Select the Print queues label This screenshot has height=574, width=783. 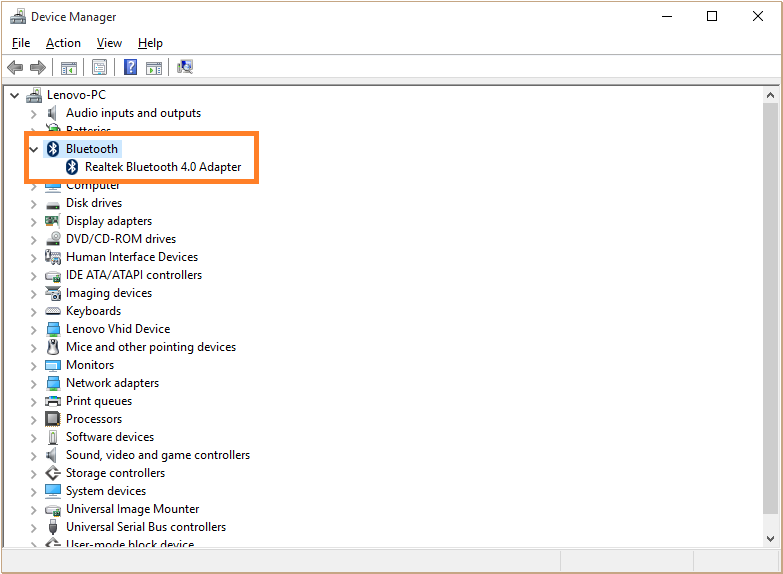pos(99,401)
